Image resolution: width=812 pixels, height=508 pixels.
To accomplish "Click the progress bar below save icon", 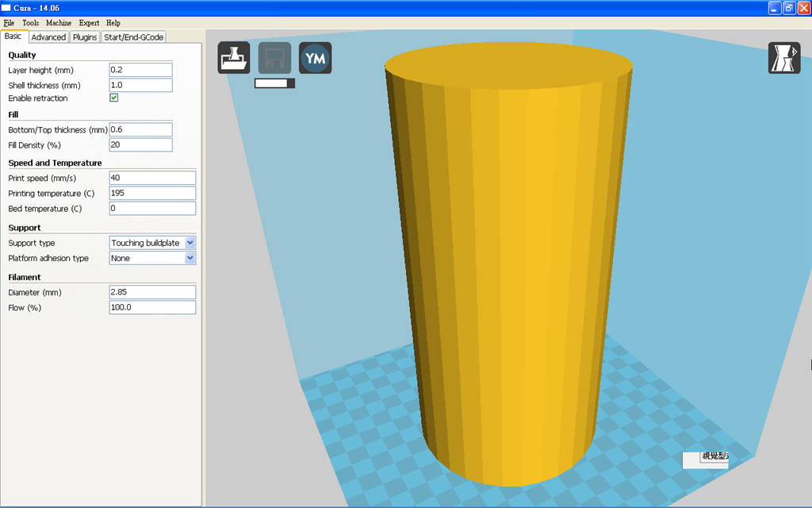I will coord(274,83).
